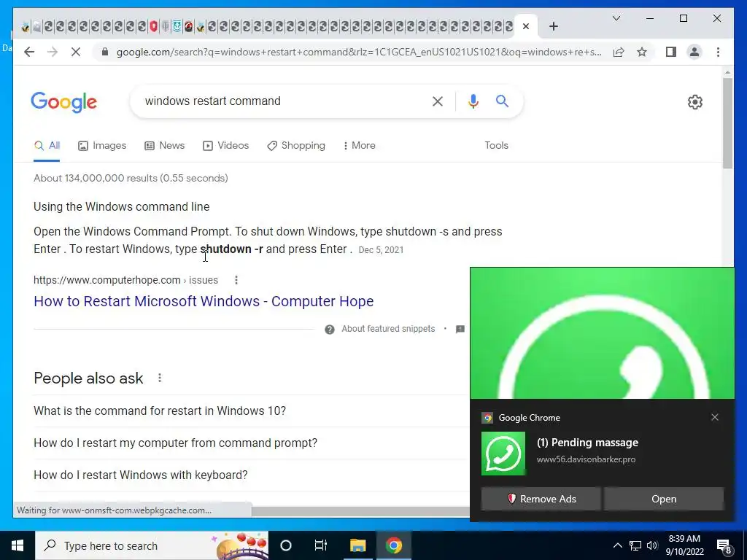This screenshot has height=560, width=747.
Task: Open Chrome three-dot menu
Action: pos(718,52)
